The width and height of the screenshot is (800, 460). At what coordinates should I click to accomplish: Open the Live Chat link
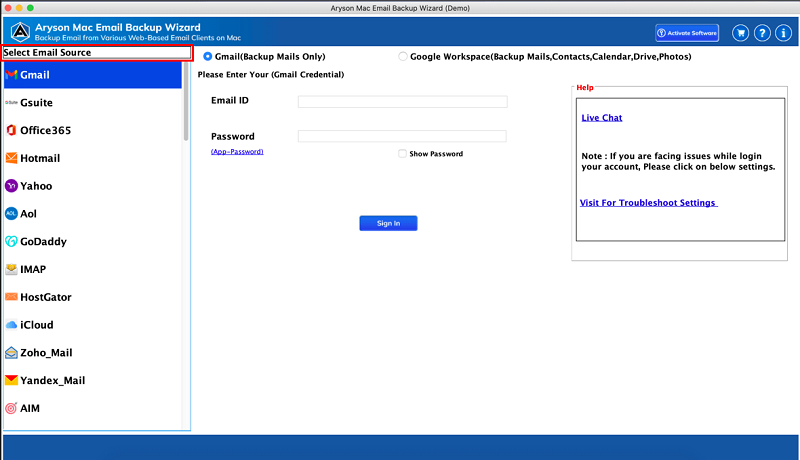click(x=602, y=118)
